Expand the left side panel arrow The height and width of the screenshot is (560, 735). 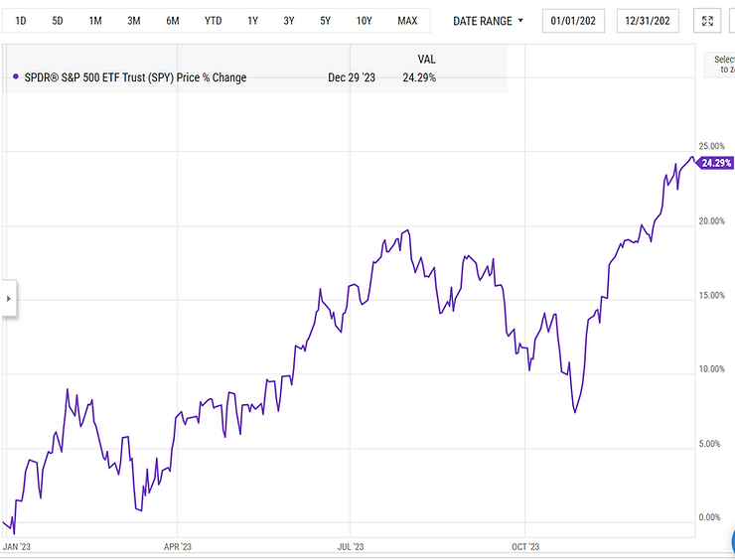(8, 299)
